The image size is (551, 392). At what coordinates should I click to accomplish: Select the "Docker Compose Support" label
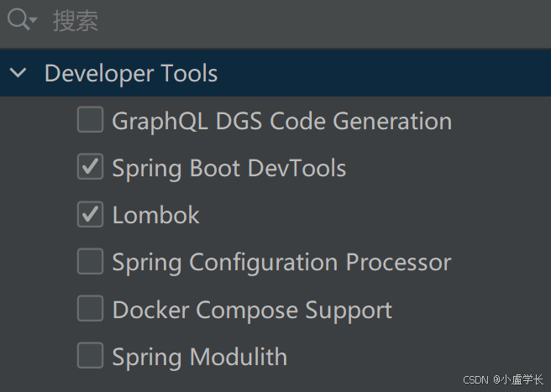click(x=252, y=311)
